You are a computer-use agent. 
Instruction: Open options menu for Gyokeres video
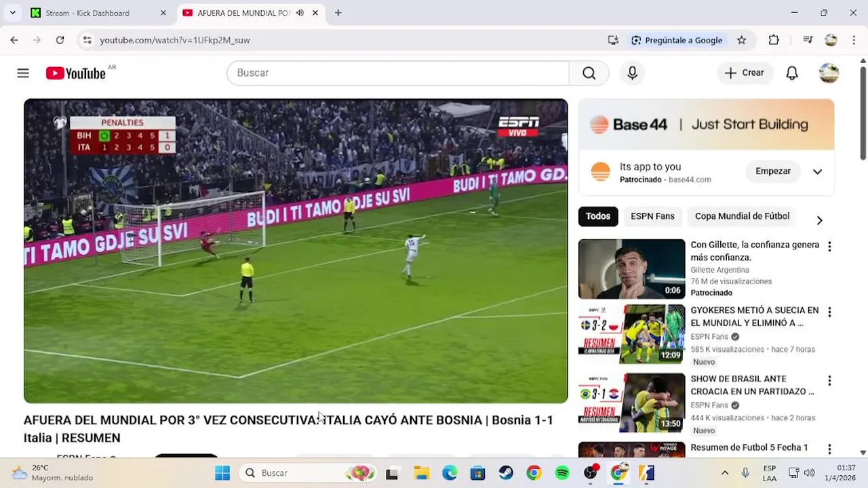pyautogui.click(x=829, y=312)
